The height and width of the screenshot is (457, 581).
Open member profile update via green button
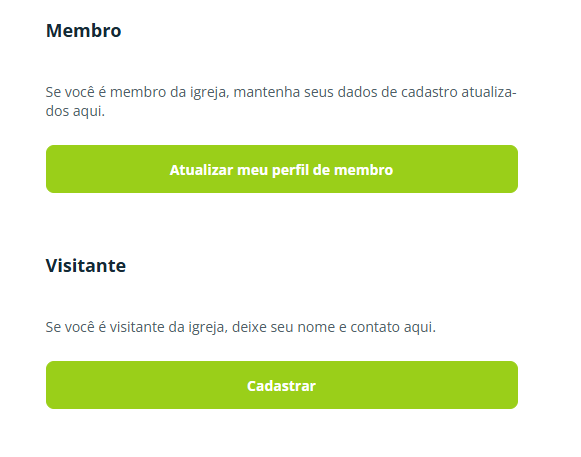coord(282,169)
